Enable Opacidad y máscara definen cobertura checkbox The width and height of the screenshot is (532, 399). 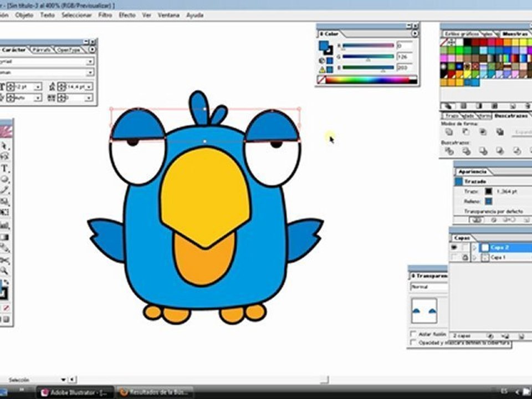click(x=413, y=342)
